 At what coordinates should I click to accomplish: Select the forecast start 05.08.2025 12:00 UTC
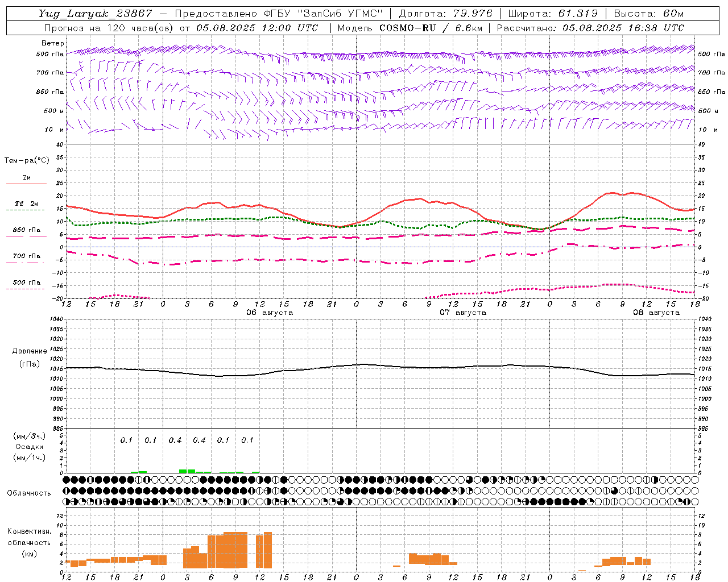257,28
